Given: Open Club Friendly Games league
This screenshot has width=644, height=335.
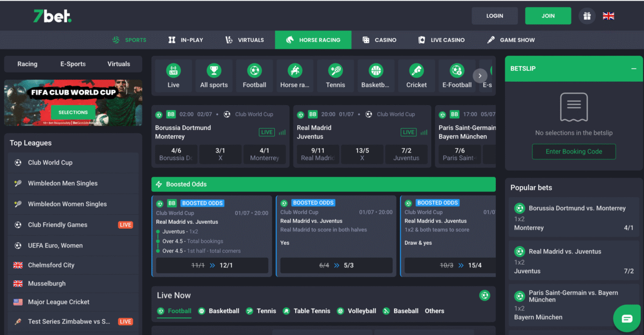Looking at the screenshot, I should point(73,225).
